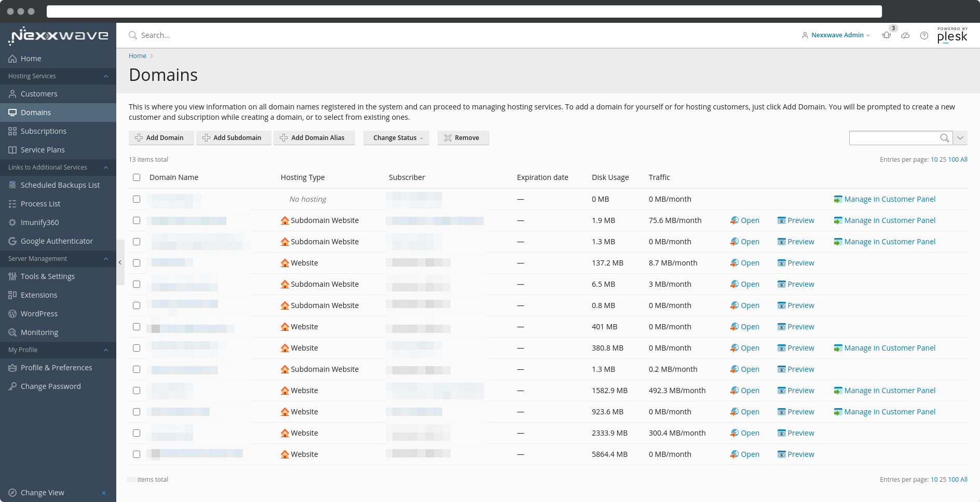Screen dimensions: 980x502
Task: Collapse the Hosting Services section
Action: point(106,76)
